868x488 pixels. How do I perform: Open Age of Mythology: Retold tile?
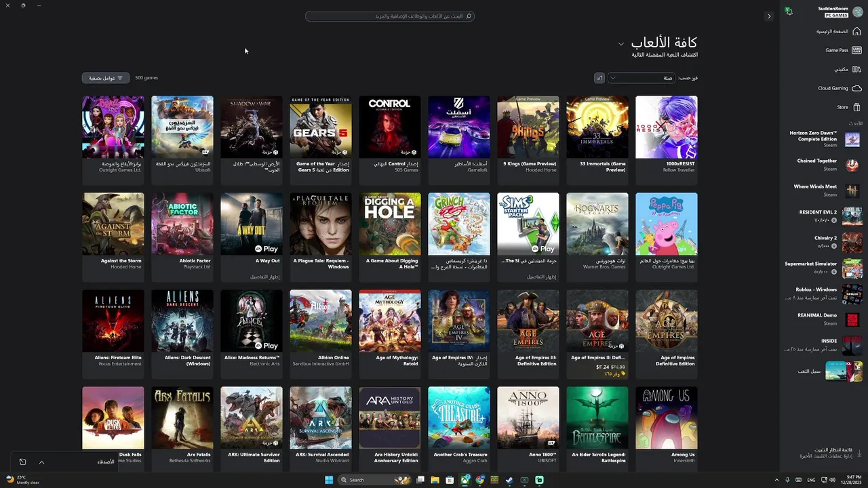click(x=390, y=333)
